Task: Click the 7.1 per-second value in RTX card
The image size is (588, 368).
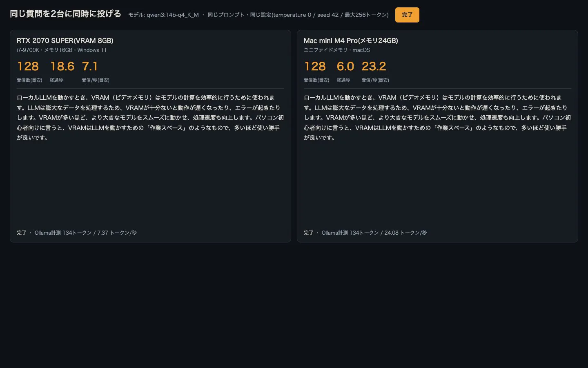Action: (90, 66)
